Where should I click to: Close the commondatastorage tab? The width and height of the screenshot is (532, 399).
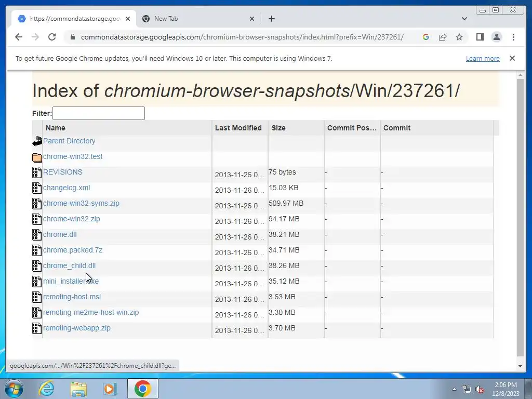[128, 19]
